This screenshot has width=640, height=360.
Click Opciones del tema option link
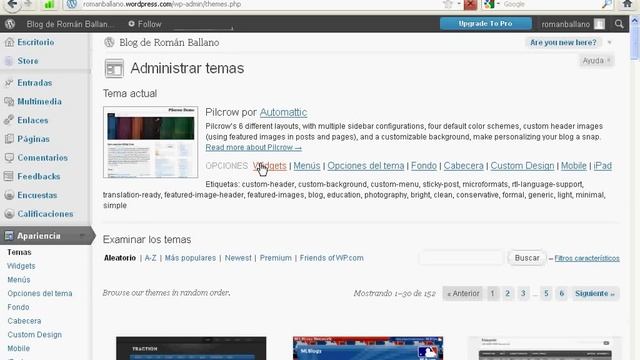pyautogui.click(x=366, y=166)
